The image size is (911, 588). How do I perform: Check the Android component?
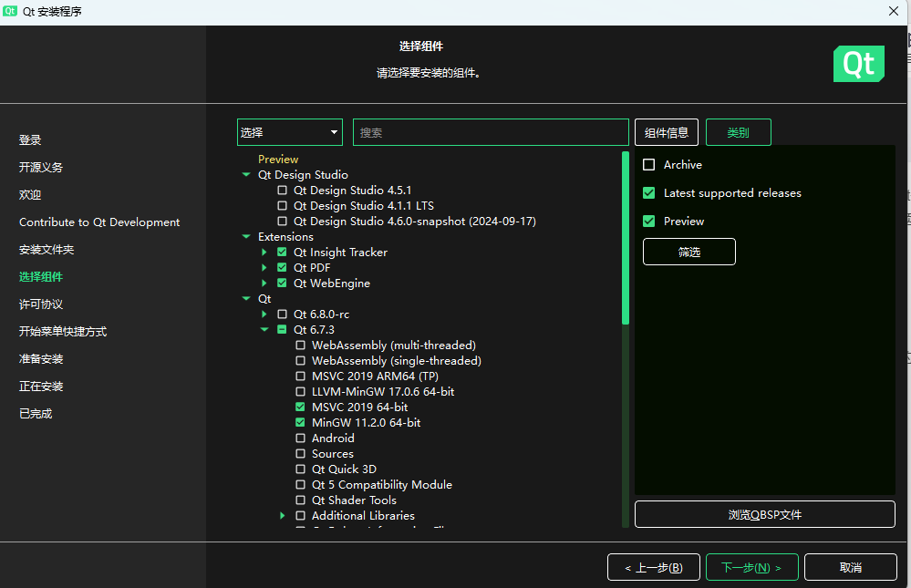(300, 438)
